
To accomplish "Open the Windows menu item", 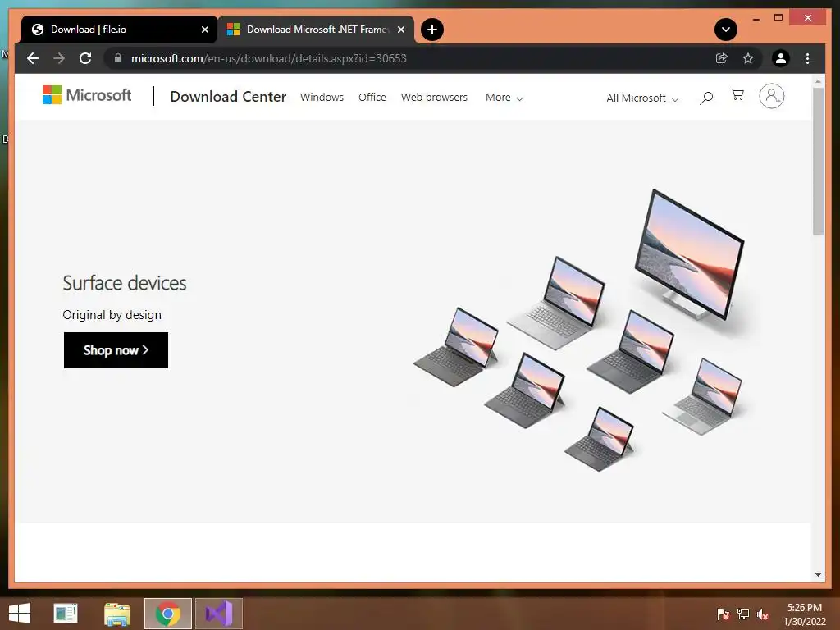I will 322,97.
